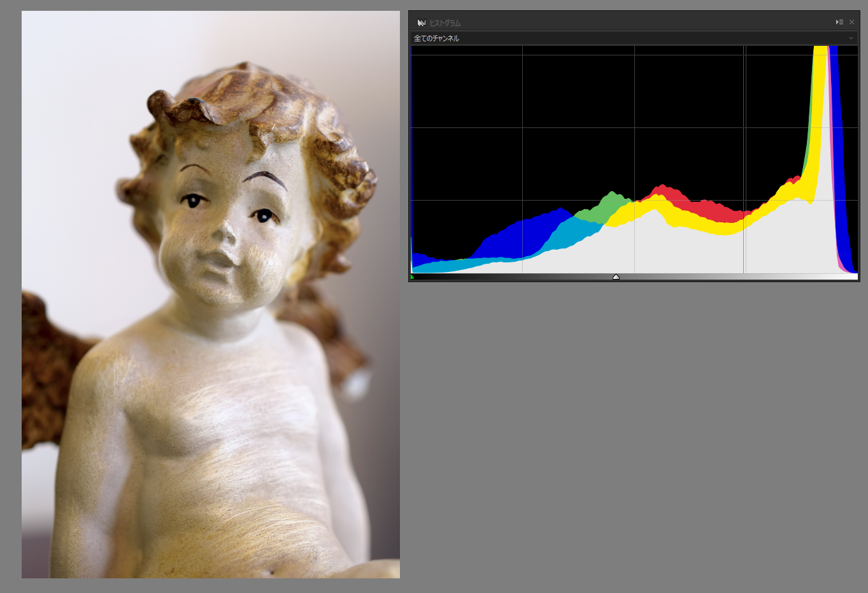This screenshot has width=868, height=593.
Task: Click the white midpoint marker under the histogram
Action: 616,277
